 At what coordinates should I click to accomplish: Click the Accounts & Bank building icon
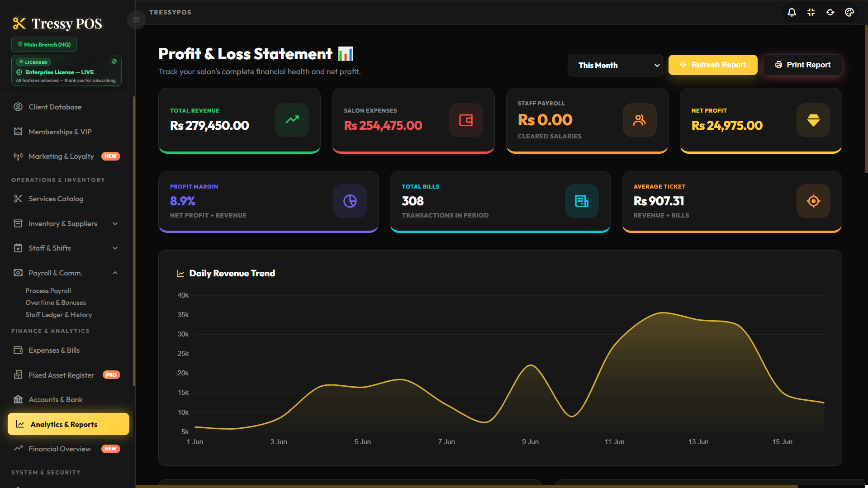(18, 399)
